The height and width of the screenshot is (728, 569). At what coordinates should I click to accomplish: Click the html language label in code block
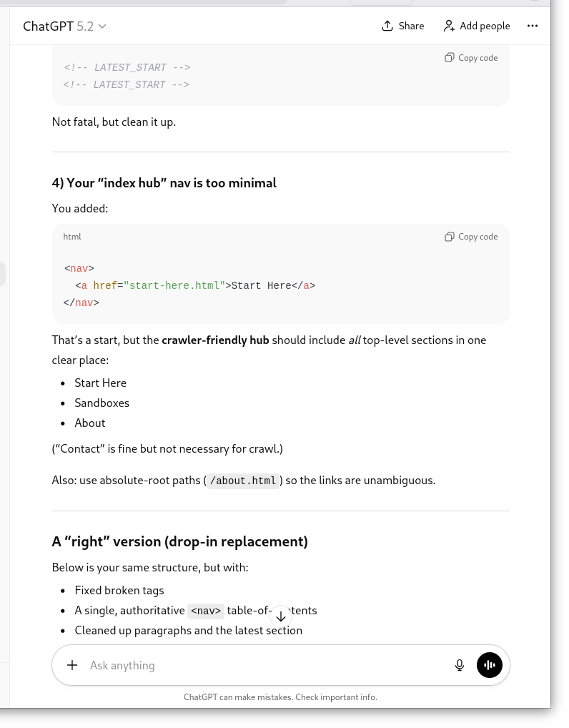click(x=72, y=237)
